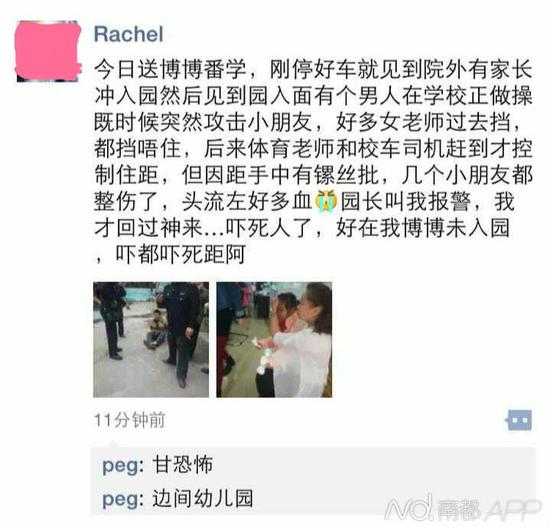Open the photo of uniformed officers
Viewport: 550px width, 527px height.
point(151,340)
